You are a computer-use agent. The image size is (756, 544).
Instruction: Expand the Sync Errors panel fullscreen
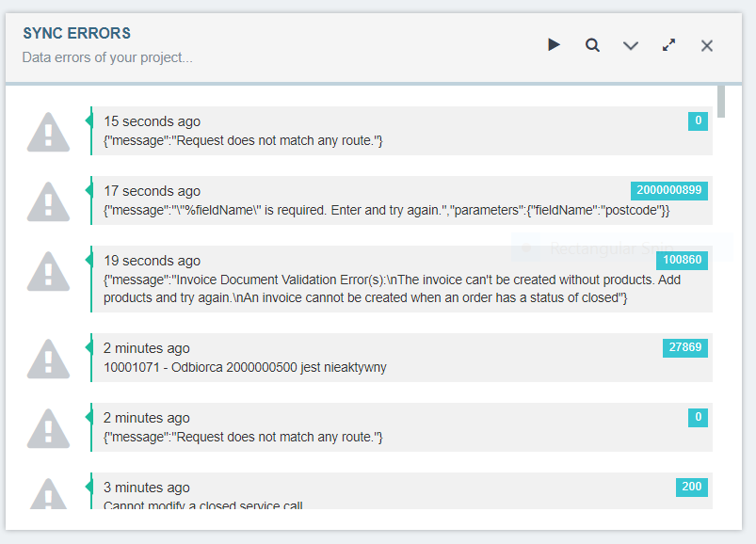point(668,44)
